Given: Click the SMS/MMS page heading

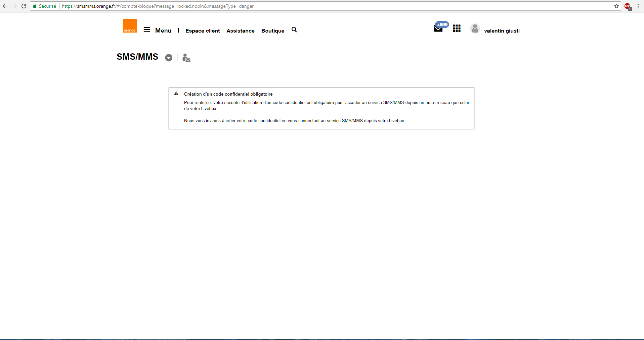Looking at the screenshot, I should [137, 57].
